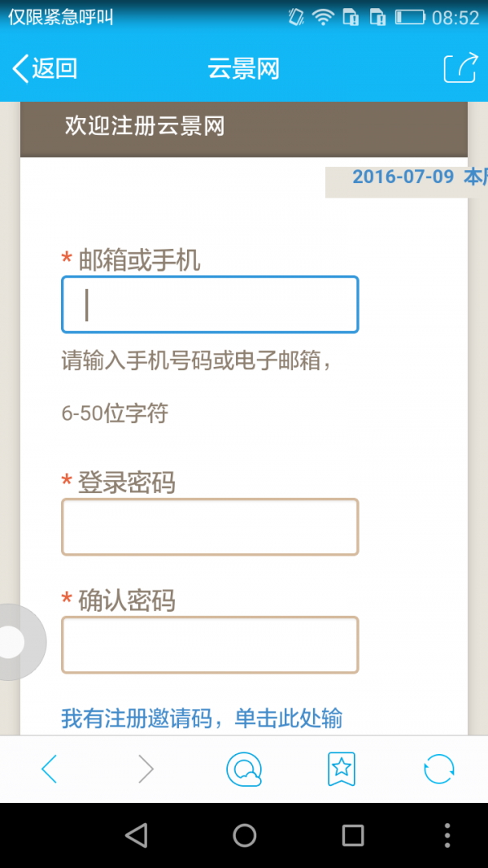Tap the Android home circle button
The image size is (488, 868).
(243, 835)
